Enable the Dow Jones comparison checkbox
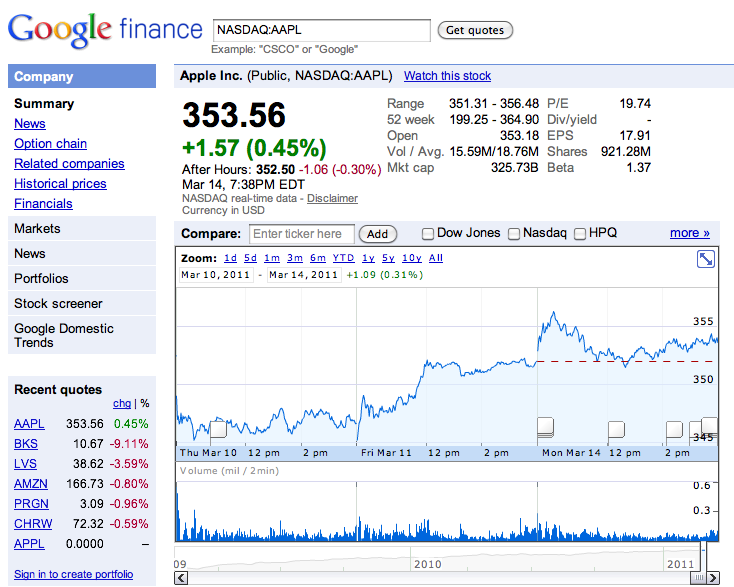The width and height of the screenshot is (734, 587). point(428,234)
